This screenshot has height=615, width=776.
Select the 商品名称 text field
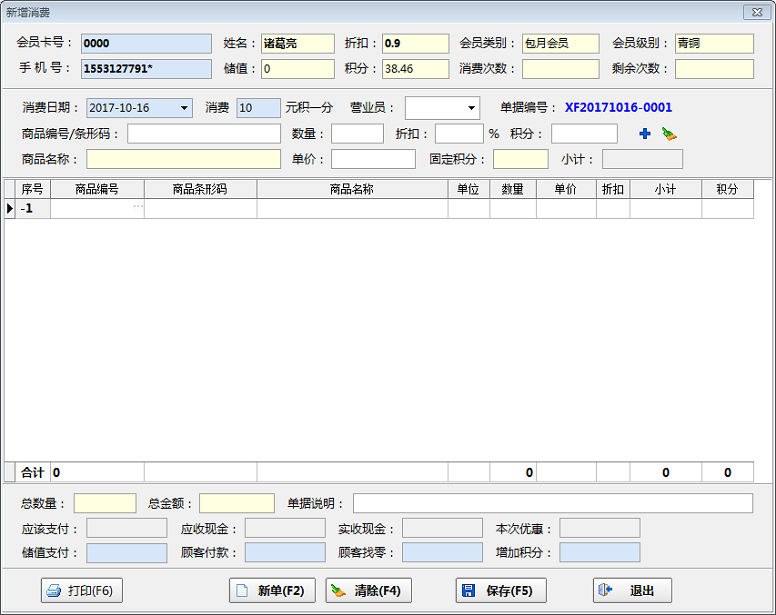click(183, 159)
